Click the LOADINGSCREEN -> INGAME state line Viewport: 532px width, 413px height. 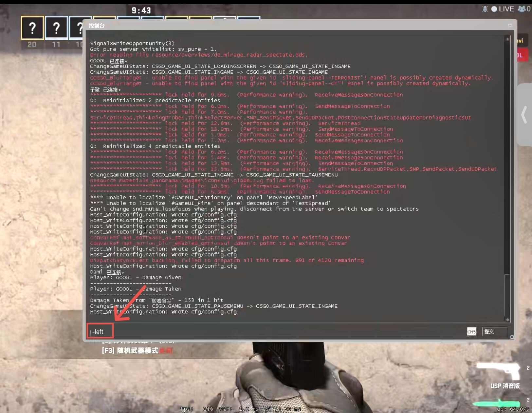pyautogui.click(x=220, y=66)
